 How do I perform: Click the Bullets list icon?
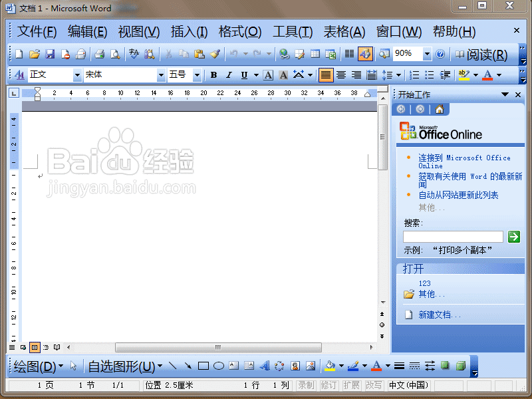pyautogui.click(x=429, y=74)
